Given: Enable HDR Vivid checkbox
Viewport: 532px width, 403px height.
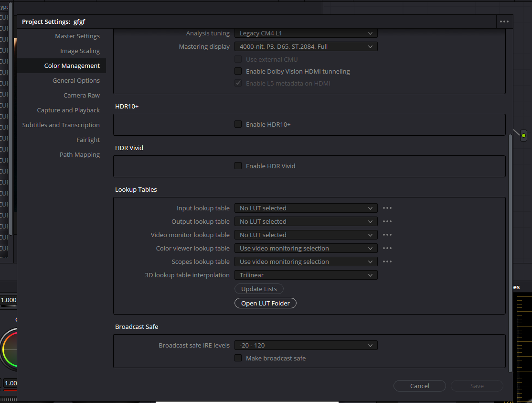Looking at the screenshot, I should [238, 166].
